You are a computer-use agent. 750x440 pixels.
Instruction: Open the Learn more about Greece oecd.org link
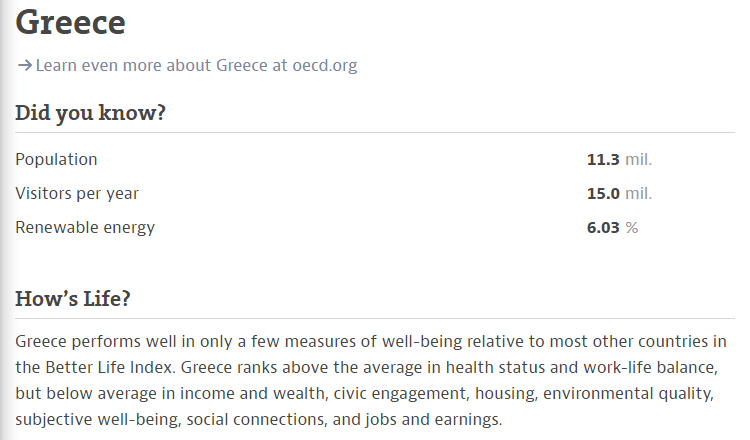click(x=196, y=65)
